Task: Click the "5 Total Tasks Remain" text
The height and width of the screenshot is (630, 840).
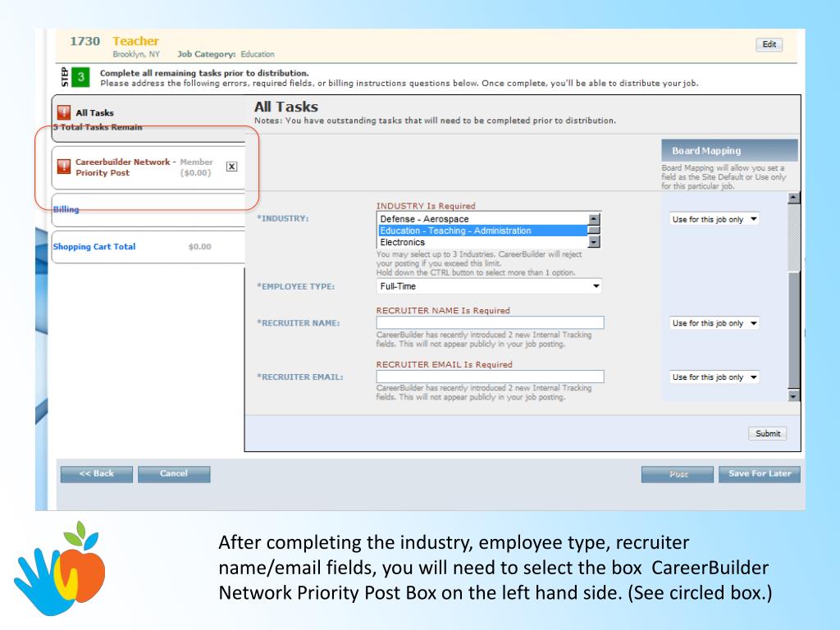Action: (x=98, y=127)
